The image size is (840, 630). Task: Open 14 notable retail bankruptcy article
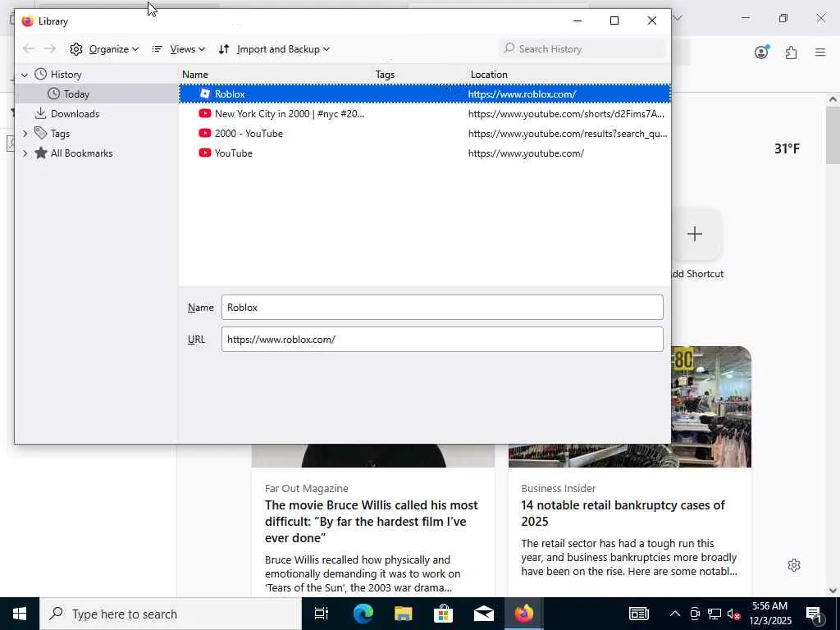(623, 514)
